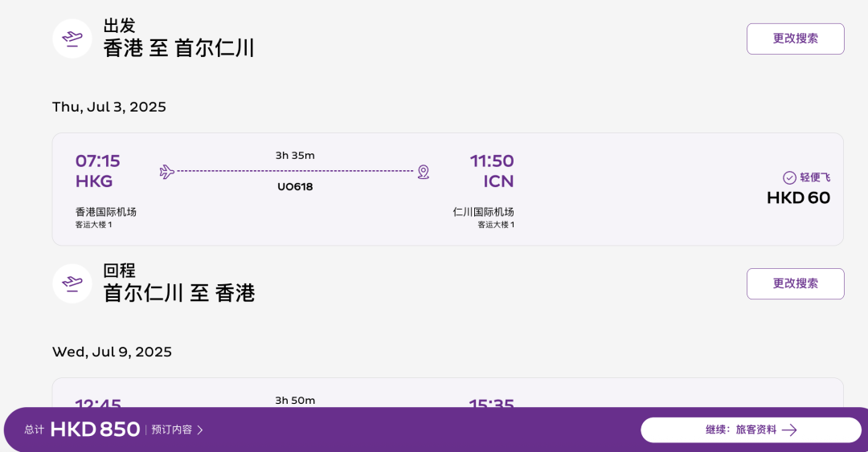Image resolution: width=868 pixels, height=452 pixels.
Task: Click the HKD 60 fare price
Action: coord(798,198)
